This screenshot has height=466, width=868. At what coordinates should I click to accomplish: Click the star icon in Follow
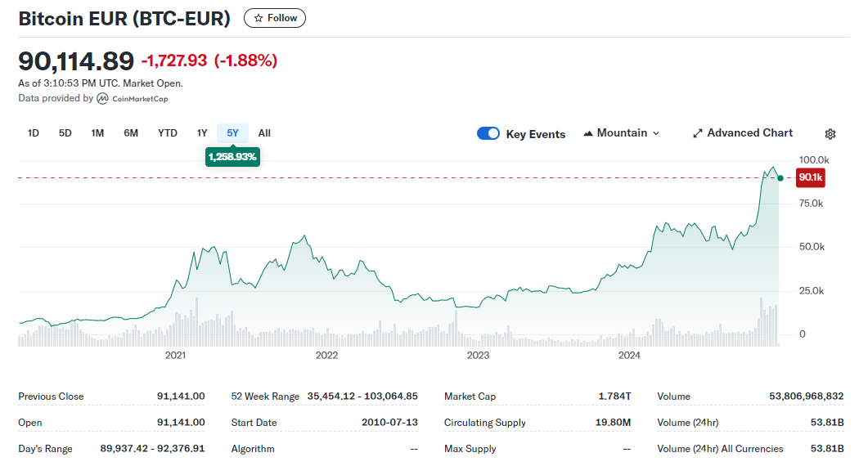(x=259, y=18)
